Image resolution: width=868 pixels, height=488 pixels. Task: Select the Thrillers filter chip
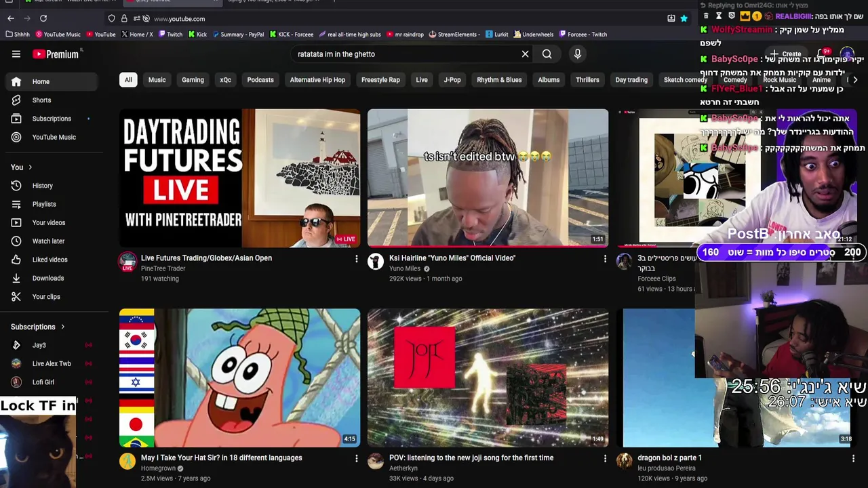click(587, 80)
